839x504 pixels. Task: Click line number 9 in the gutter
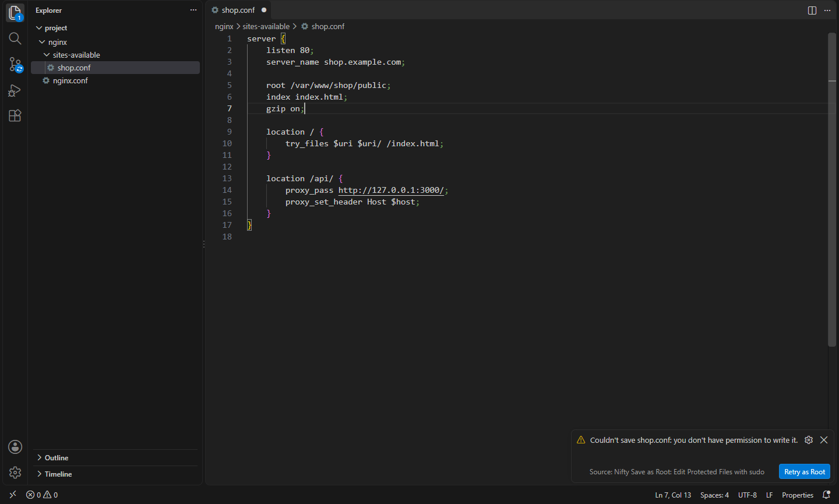point(229,132)
